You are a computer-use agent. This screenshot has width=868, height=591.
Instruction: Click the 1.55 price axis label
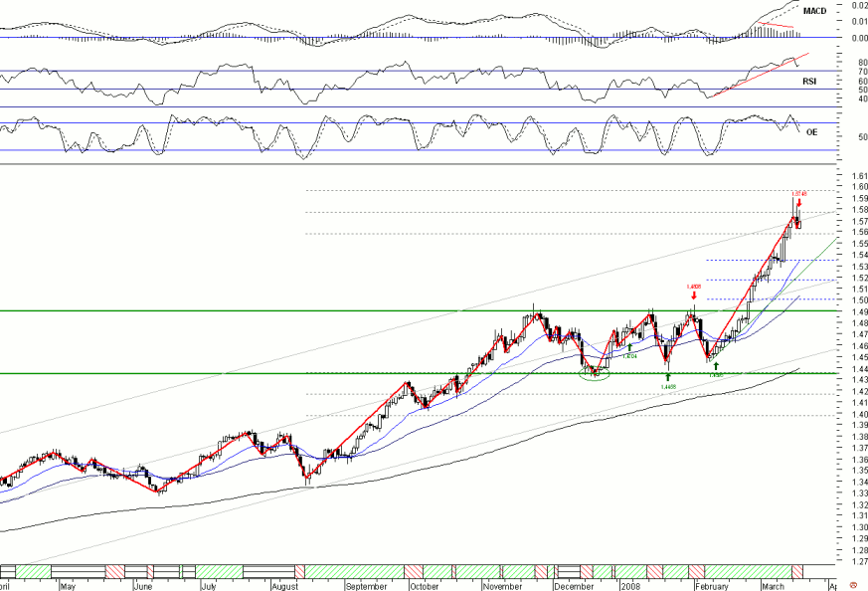tap(860, 244)
